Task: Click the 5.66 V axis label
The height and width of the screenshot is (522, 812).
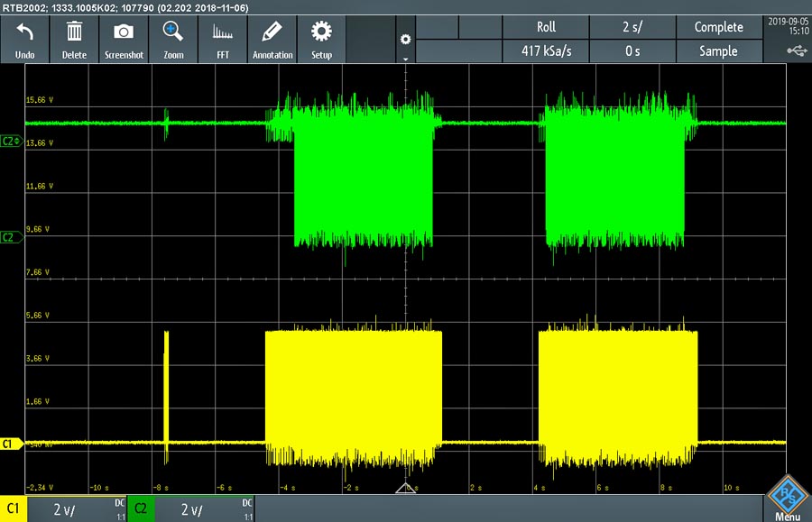Action: [x=38, y=315]
